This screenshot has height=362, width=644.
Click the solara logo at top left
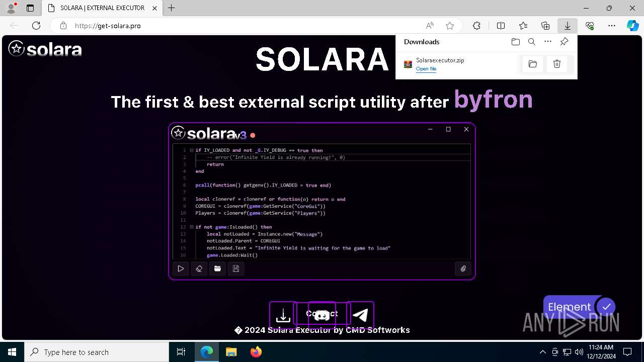click(x=45, y=49)
